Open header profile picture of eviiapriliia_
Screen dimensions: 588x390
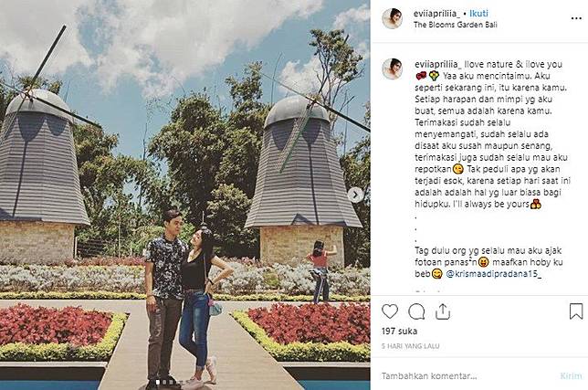[393, 18]
